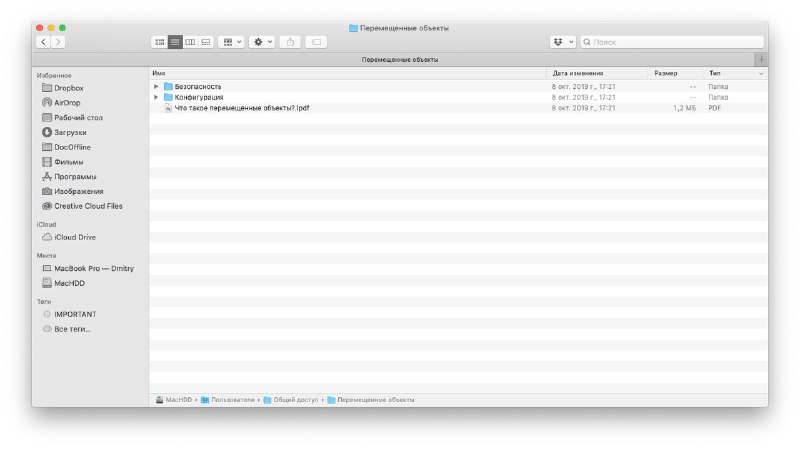The height and width of the screenshot is (449, 800).
Task: Click the Share toolbar button
Action: click(x=290, y=42)
